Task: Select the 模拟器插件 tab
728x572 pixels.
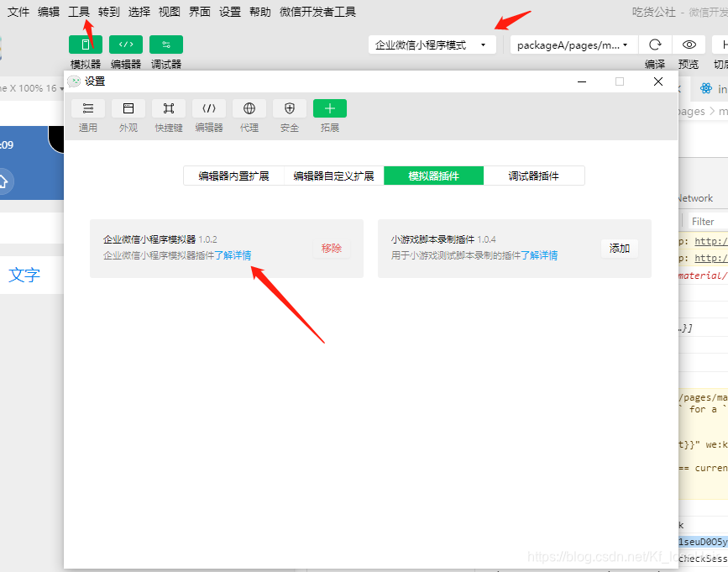Action: click(x=433, y=176)
